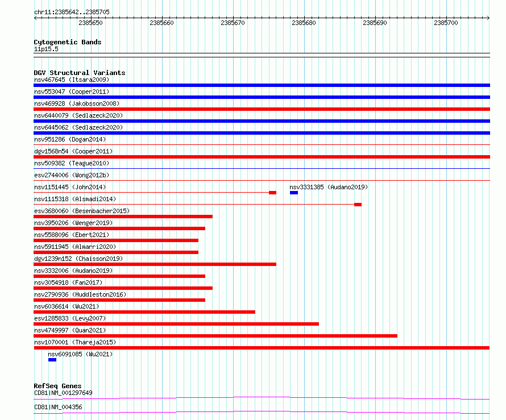Screen dimensions: 506x420
Task: Open nsv3332006 (Audano2019) variant
Action: [73, 271]
